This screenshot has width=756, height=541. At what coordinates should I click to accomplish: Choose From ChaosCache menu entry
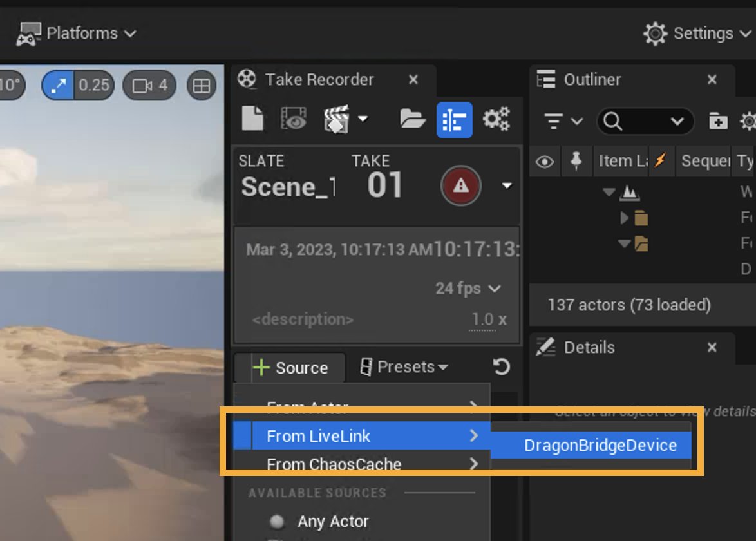coord(362,464)
